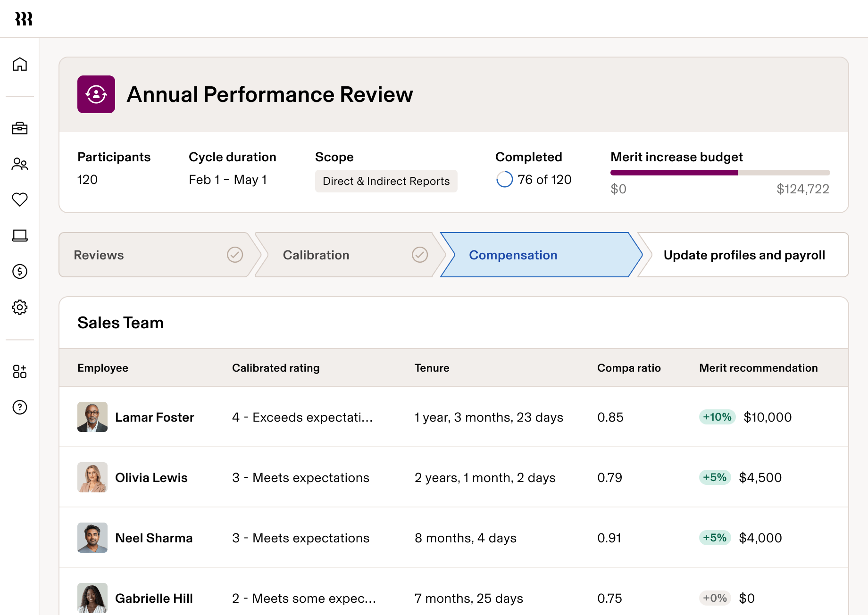Click the Calibration completed checkmark
Screen dimensions: 868x615
[x=420, y=255]
